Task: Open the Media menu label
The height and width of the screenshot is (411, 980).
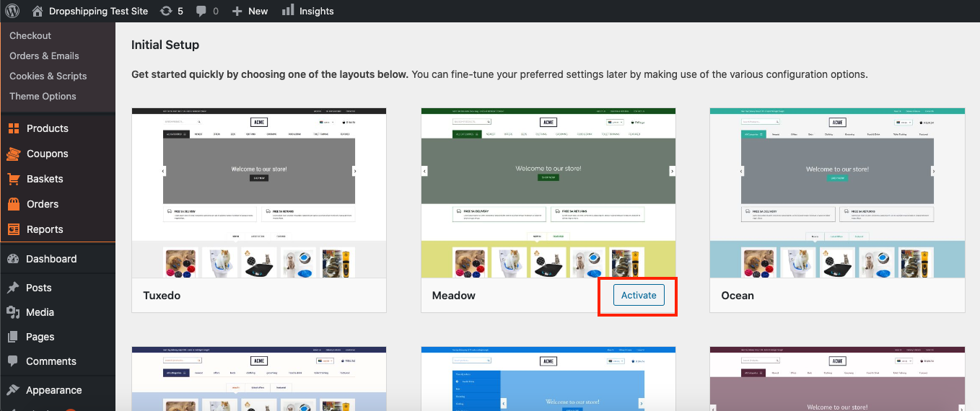Action: click(40, 312)
